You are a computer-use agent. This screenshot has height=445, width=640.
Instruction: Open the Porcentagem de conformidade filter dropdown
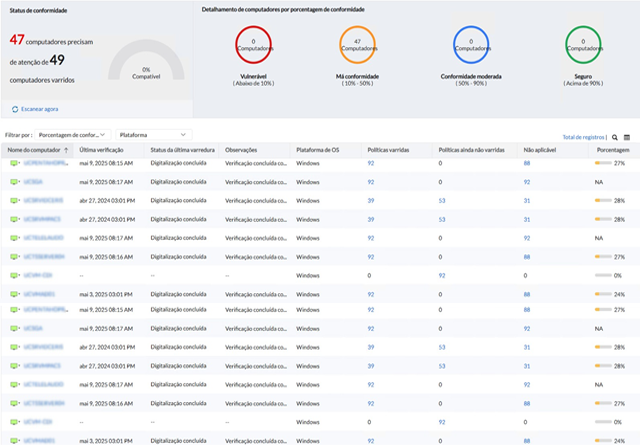pyautogui.click(x=71, y=133)
